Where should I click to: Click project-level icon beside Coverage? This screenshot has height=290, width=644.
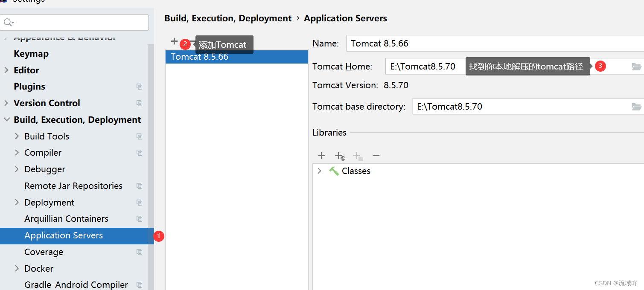[x=139, y=252]
